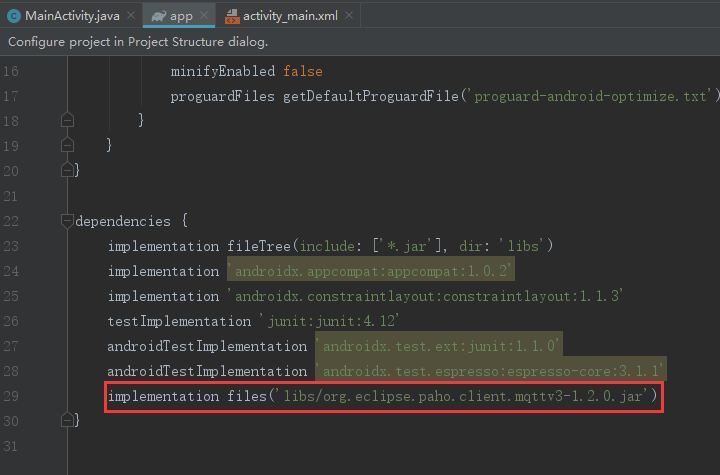The height and width of the screenshot is (475, 720).
Task: Click the 'proguard-android-optimize.txt' string
Action: (590, 96)
